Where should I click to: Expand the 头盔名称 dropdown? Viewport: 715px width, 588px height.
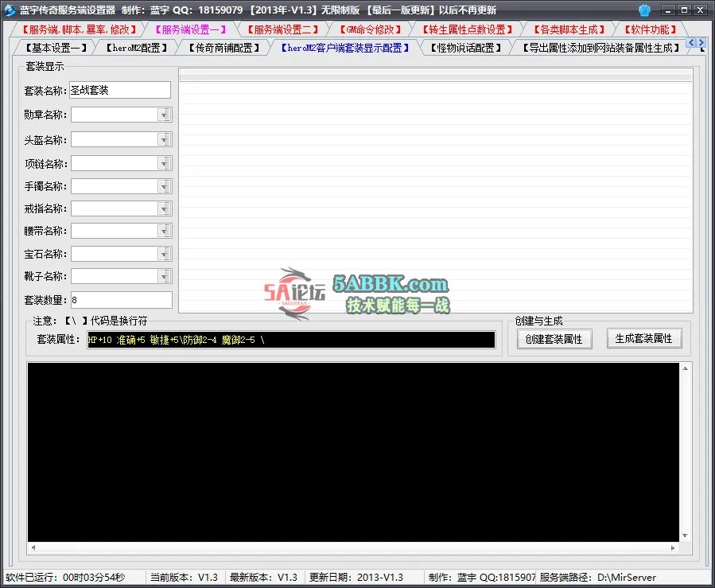pos(165,138)
